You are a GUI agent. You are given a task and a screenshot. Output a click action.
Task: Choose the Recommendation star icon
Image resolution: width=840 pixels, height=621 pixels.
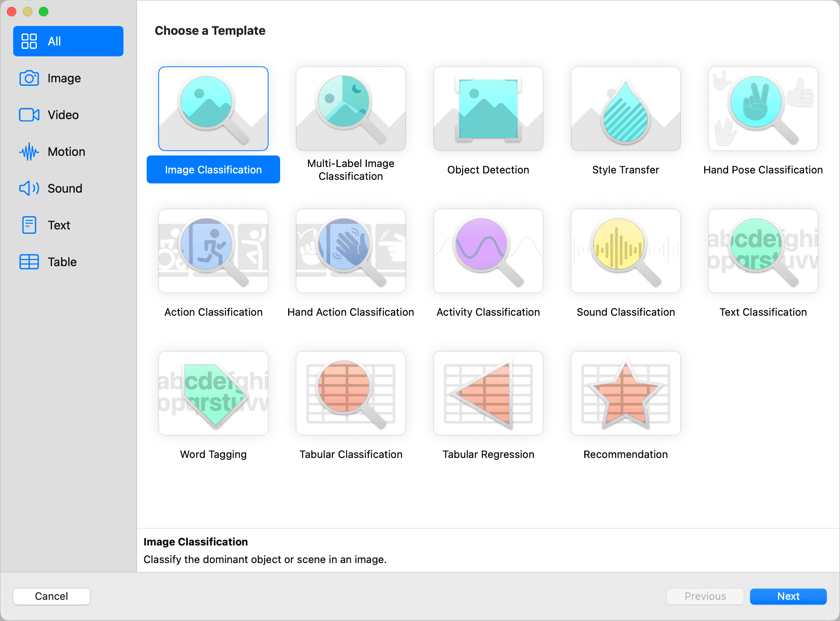[x=625, y=393]
